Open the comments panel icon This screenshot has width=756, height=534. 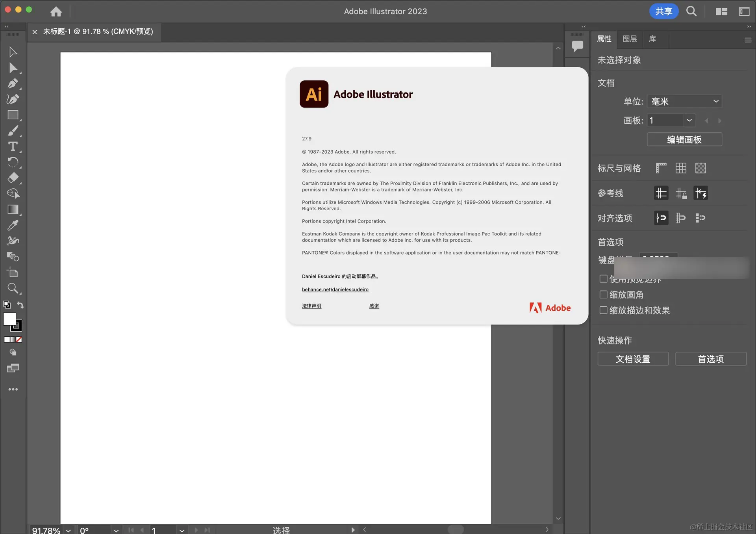[x=577, y=46]
